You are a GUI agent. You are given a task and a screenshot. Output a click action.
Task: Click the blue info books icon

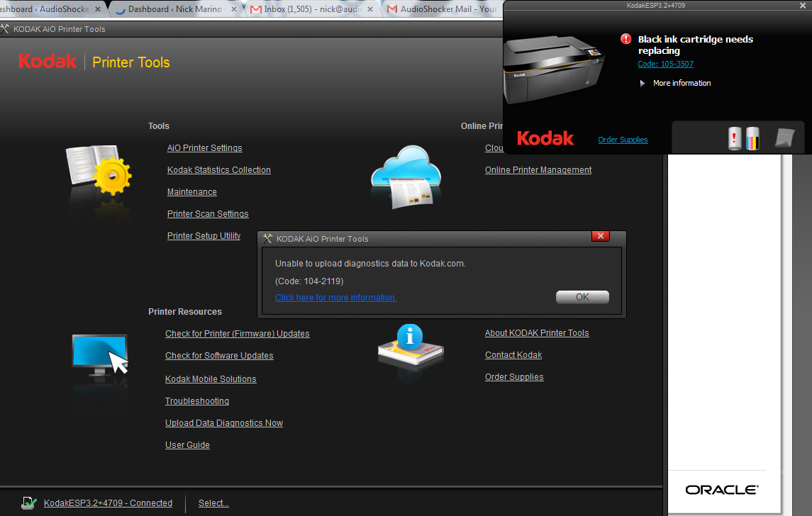tap(410, 346)
